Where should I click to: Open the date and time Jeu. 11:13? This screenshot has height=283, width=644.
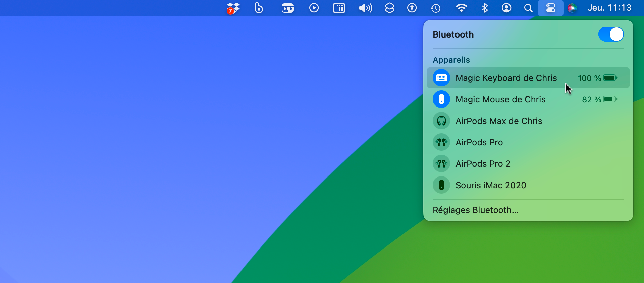(609, 8)
